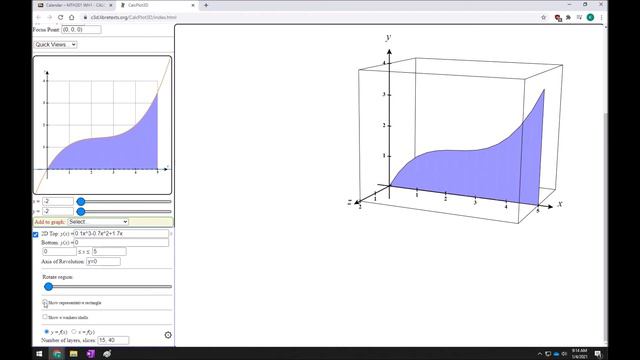The image size is (640, 360).
Task: Open the Chrome profile avatar
Action: [x=590, y=18]
